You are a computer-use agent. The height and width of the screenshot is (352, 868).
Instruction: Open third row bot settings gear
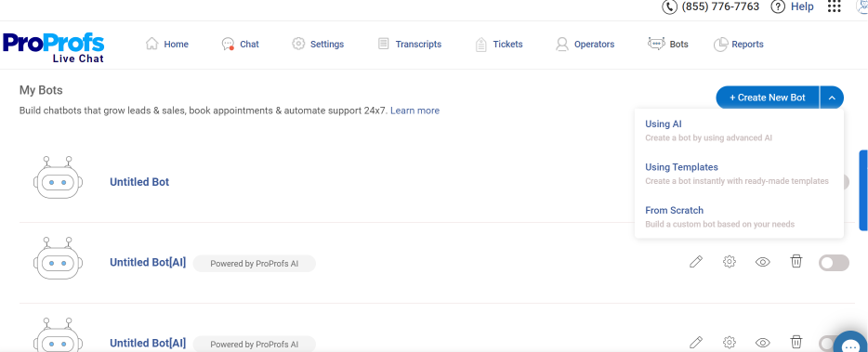click(730, 343)
